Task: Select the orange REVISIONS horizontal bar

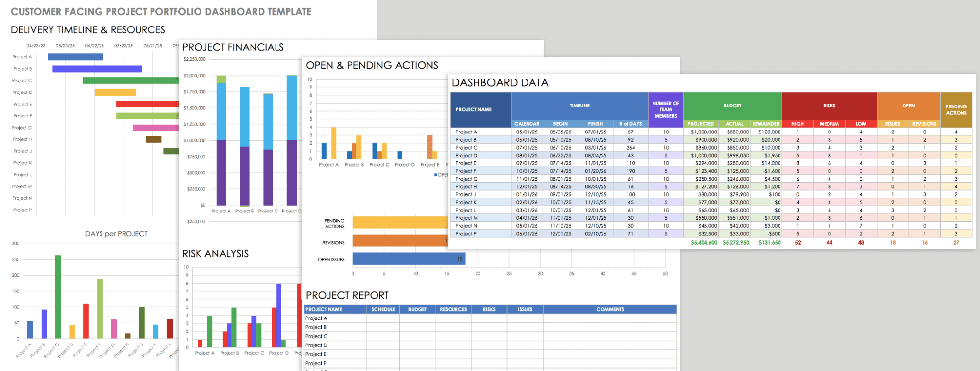Action: [x=400, y=240]
